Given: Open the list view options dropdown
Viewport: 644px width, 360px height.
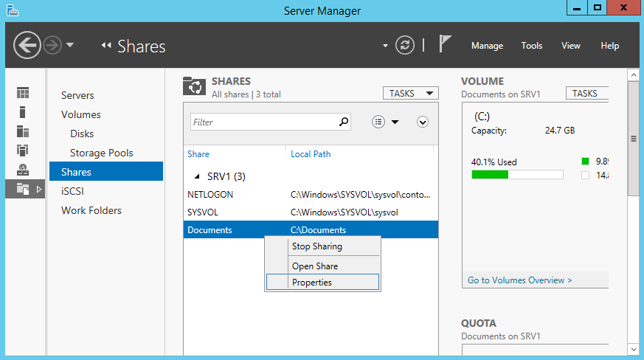Looking at the screenshot, I should coord(385,122).
